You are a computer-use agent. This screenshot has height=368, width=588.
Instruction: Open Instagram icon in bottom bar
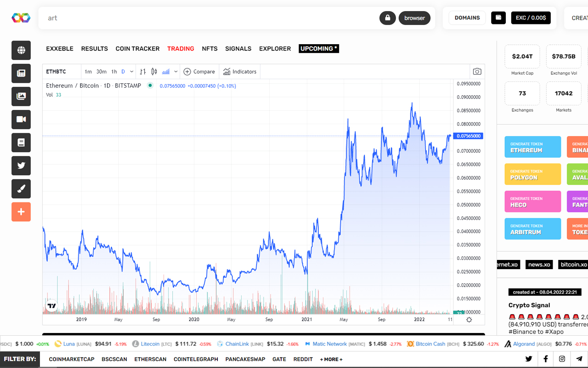click(562, 359)
